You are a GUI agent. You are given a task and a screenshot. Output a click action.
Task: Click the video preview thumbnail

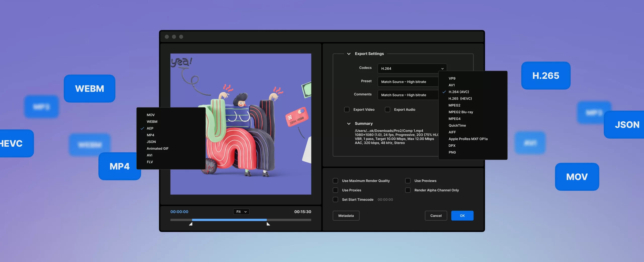[x=241, y=124]
